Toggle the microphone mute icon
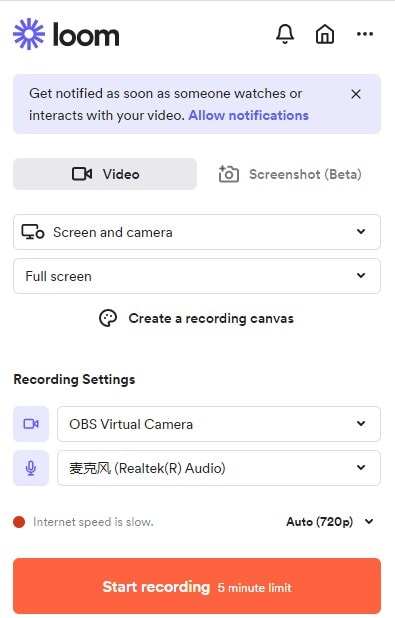The width and height of the screenshot is (395, 618). click(31, 468)
